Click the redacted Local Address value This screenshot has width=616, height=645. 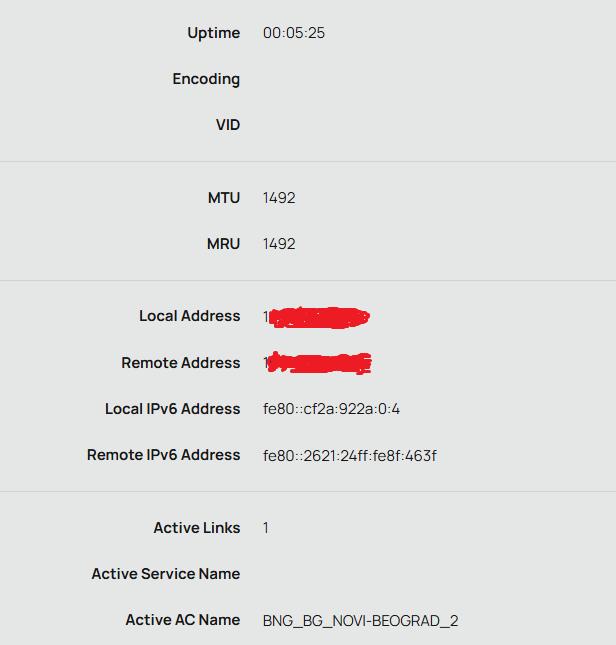click(x=318, y=318)
